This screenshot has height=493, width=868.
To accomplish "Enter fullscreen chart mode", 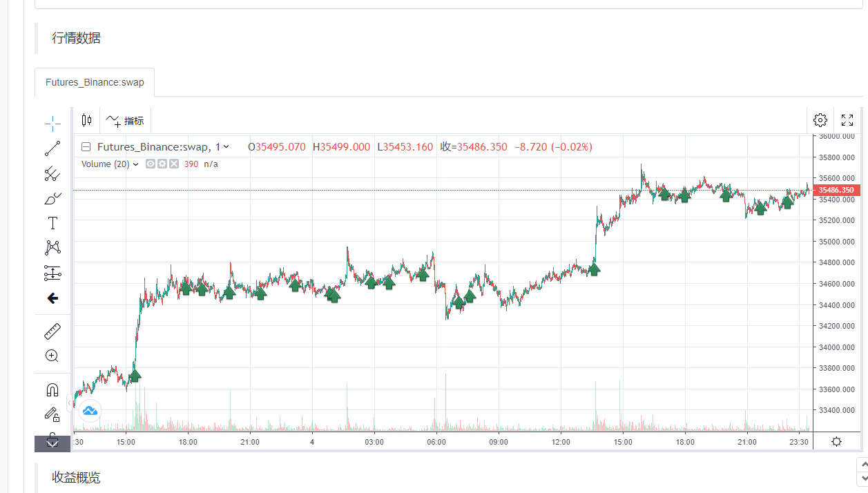I will coord(847,120).
